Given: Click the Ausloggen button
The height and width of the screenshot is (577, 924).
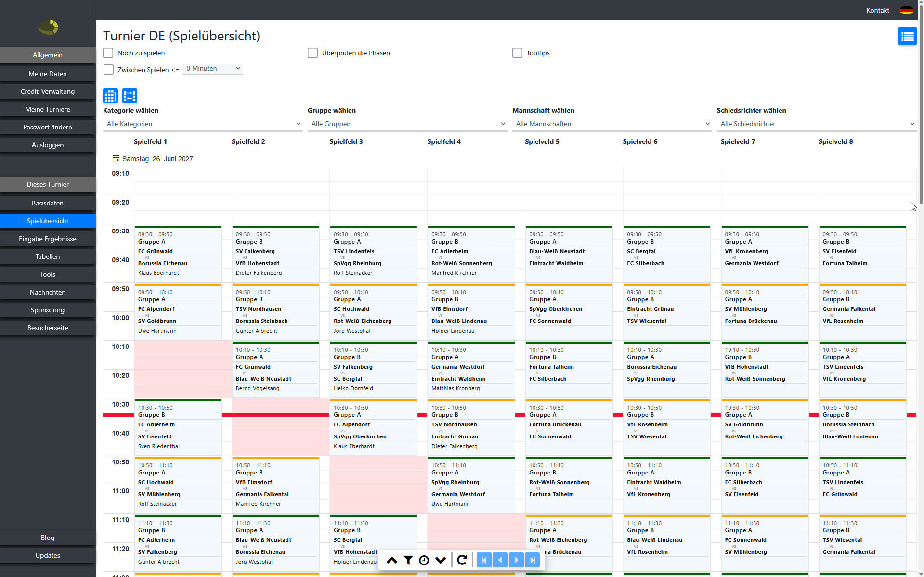Looking at the screenshot, I should pos(48,145).
